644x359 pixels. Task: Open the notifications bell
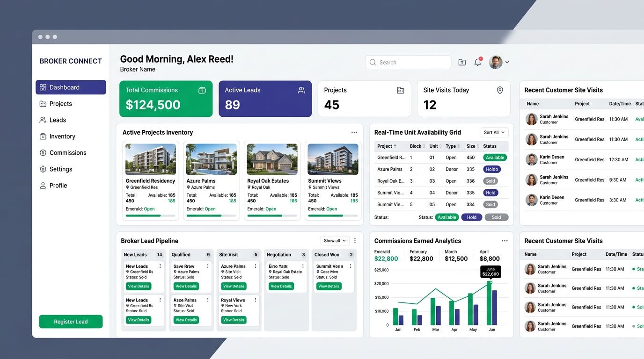coord(478,62)
